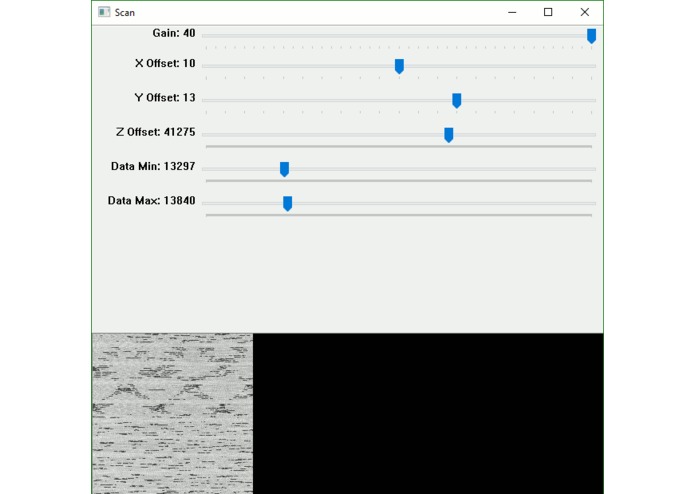
Task: Click the Data Max slider handle
Action: pos(287,203)
